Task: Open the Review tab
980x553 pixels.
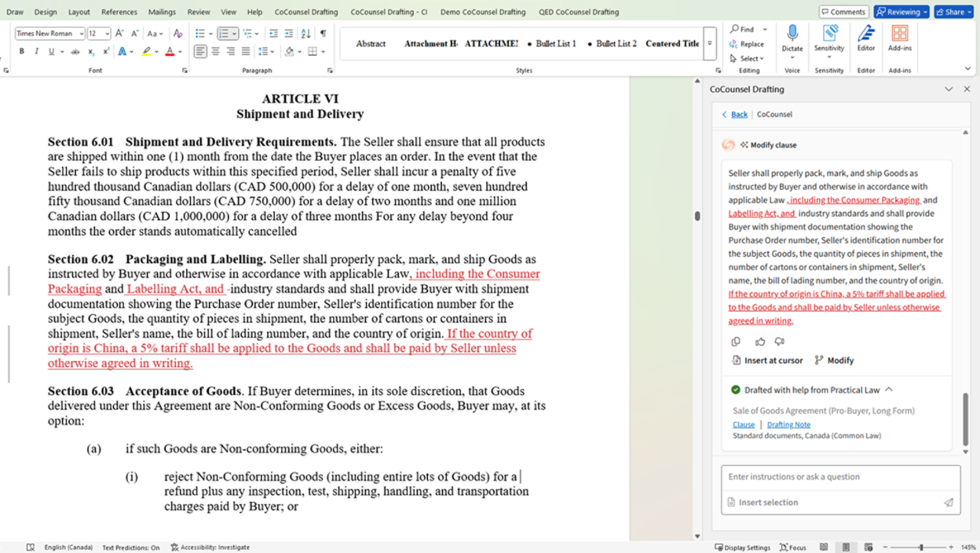Action: pos(198,12)
